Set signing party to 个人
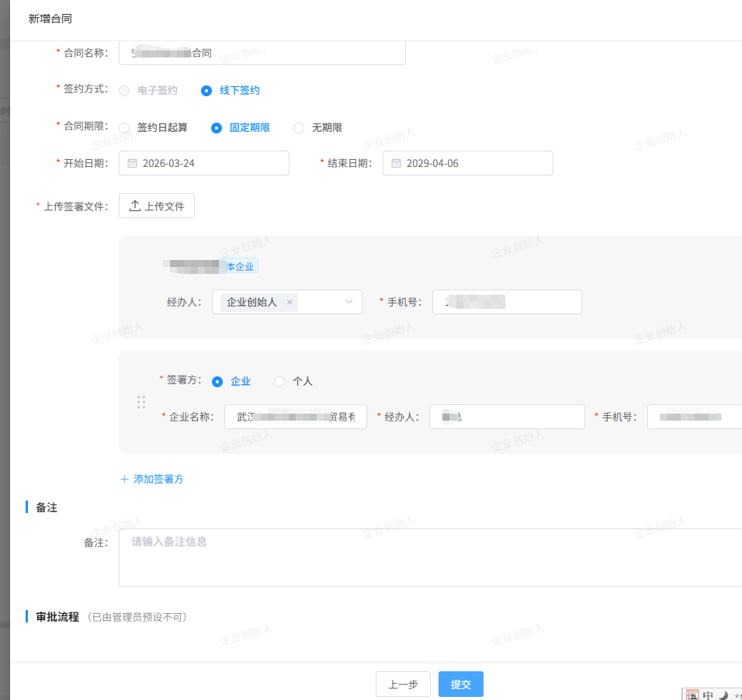 (279, 381)
